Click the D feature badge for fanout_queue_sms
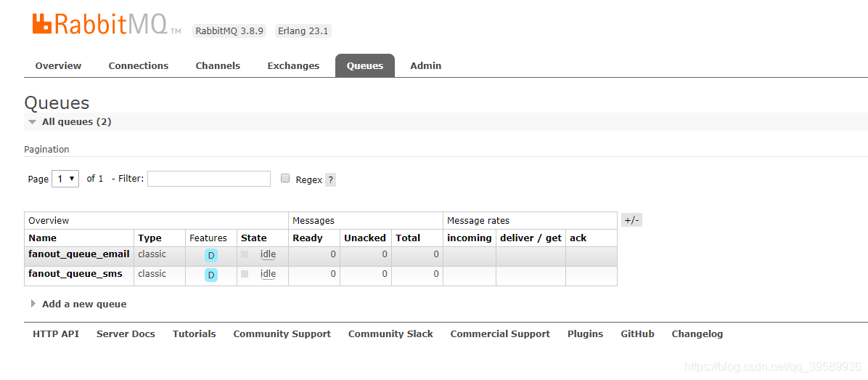The image size is (868, 380). click(211, 275)
